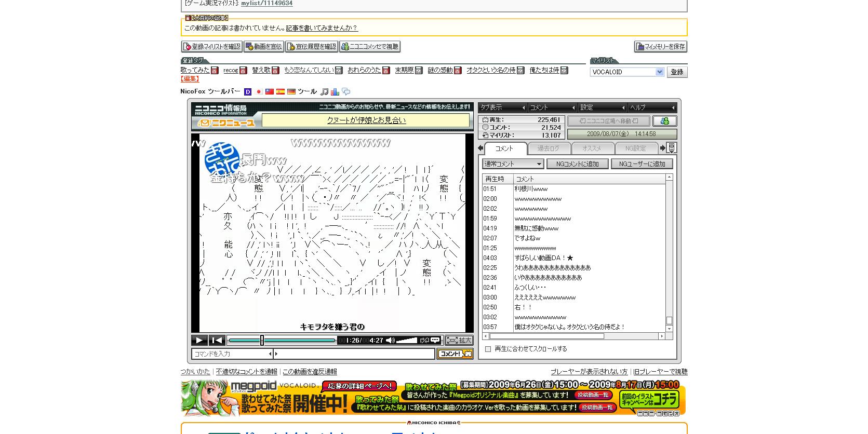Screen dimensions: 868x434
Task: Click the NicoFox toolbar music note icon
Action: 325,92
